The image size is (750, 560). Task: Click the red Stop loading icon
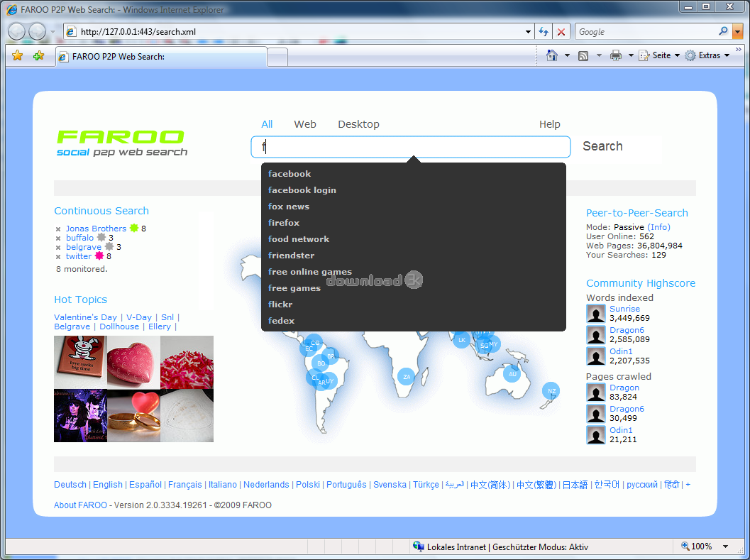561,32
